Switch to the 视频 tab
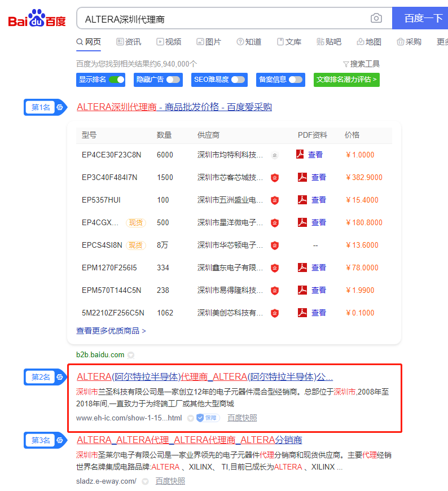 (169, 42)
